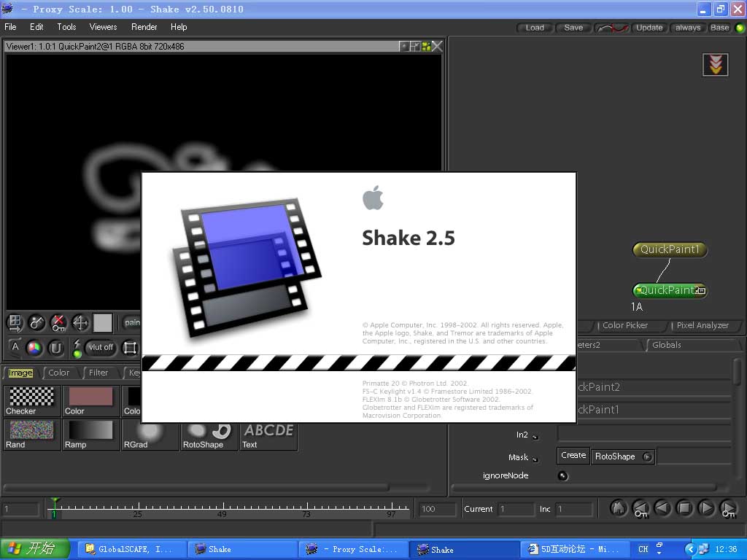The image size is (747, 560).
Task: Click the viewer title bar yellow grid icon
Action: point(426,46)
